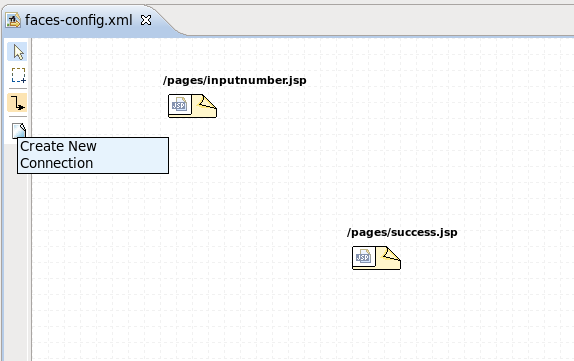Close the faces-config.xml editor tab

tap(146, 20)
